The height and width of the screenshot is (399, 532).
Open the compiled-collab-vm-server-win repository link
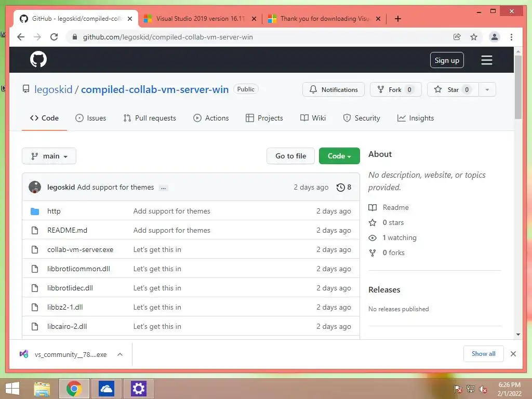[x=155, y=89]
